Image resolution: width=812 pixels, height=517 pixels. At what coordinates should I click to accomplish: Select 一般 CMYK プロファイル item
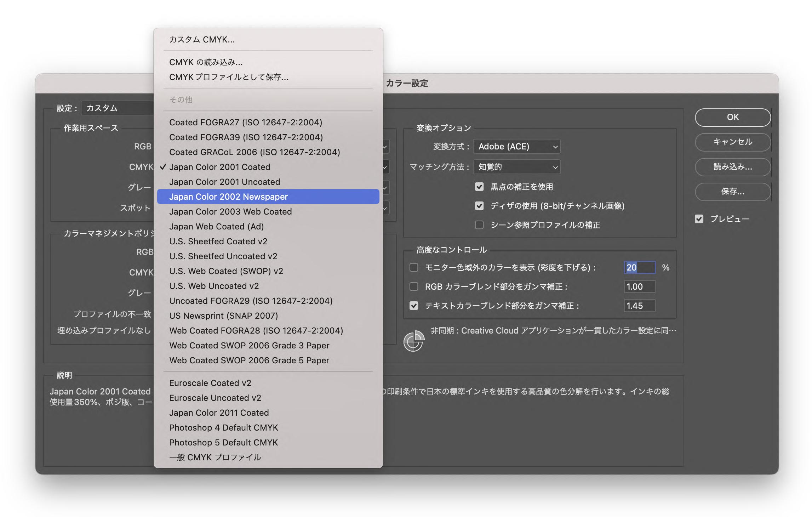[x=268, y=457]
